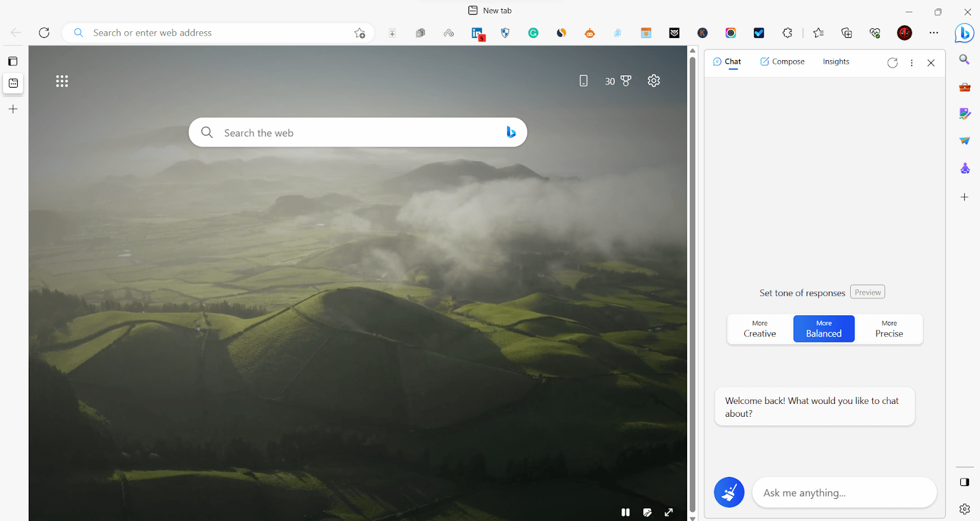
Task: Click the black envelope extension icon
Action: pos(674,33)
